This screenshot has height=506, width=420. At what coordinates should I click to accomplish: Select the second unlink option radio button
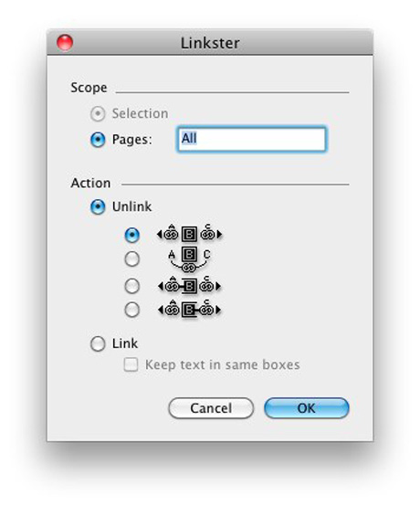tap(132, 258)
